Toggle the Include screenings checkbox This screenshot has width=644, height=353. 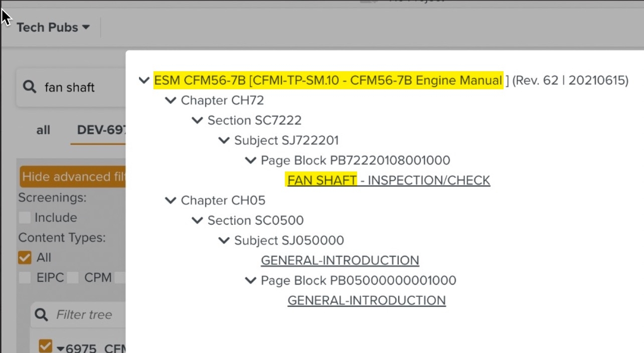pos(25,218)
